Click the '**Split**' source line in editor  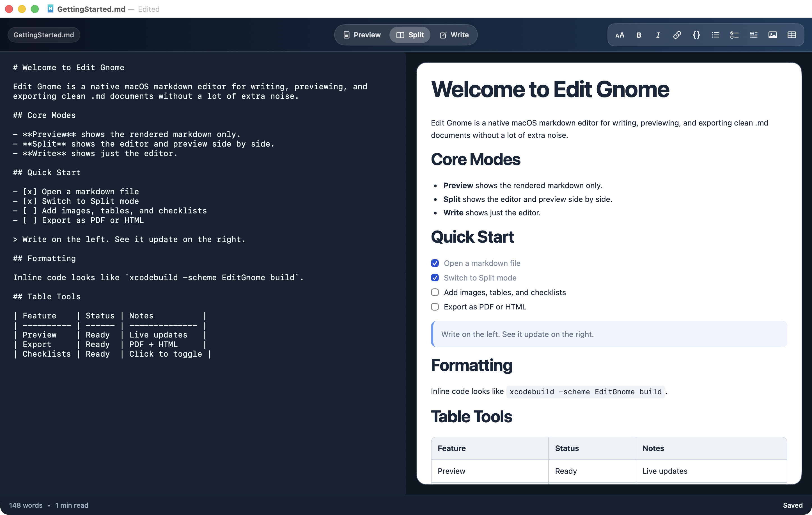point(144,144)
